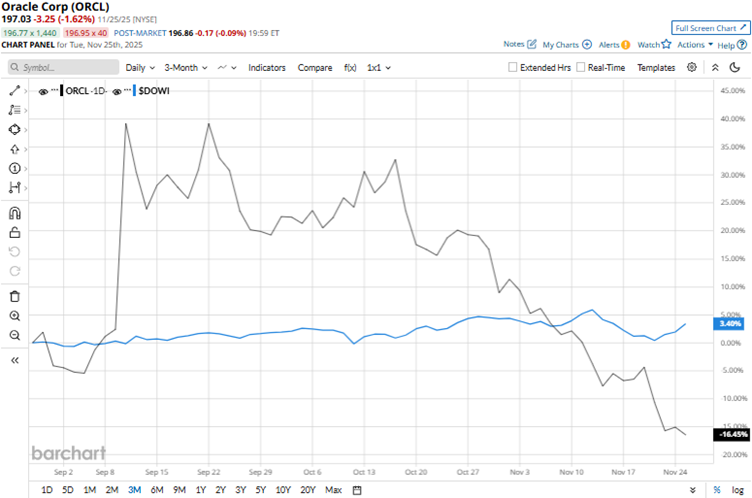Open the Alerts bell indicator
The width and height of the screenshot is (752, 498).
click(625, 45)
